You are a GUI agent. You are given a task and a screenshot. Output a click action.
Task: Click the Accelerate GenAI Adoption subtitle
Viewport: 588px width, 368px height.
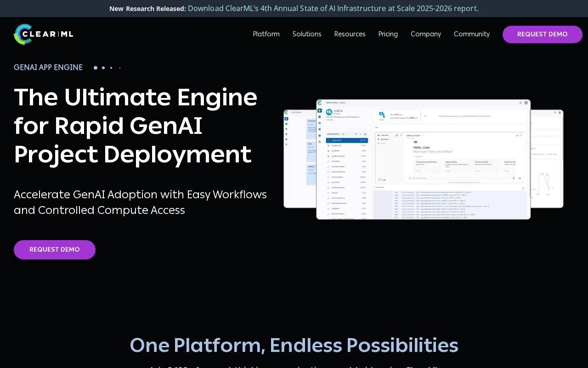tap(140, 202)
